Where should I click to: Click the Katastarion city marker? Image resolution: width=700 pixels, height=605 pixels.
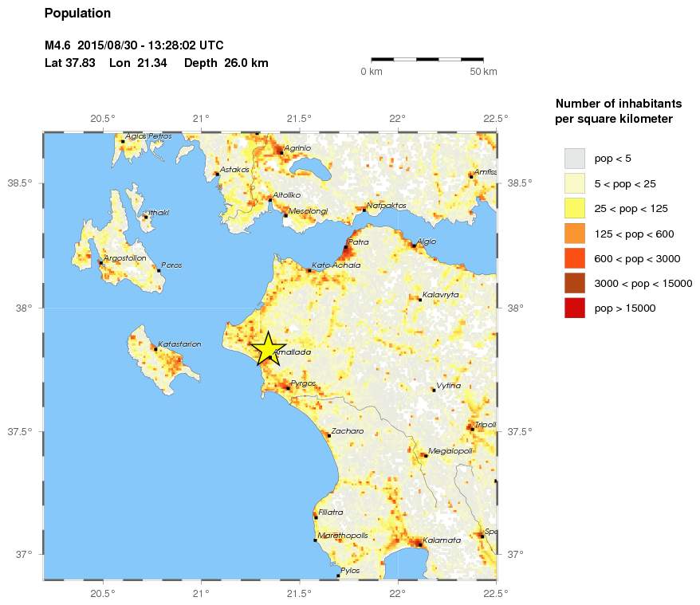[x=155, y=349]
